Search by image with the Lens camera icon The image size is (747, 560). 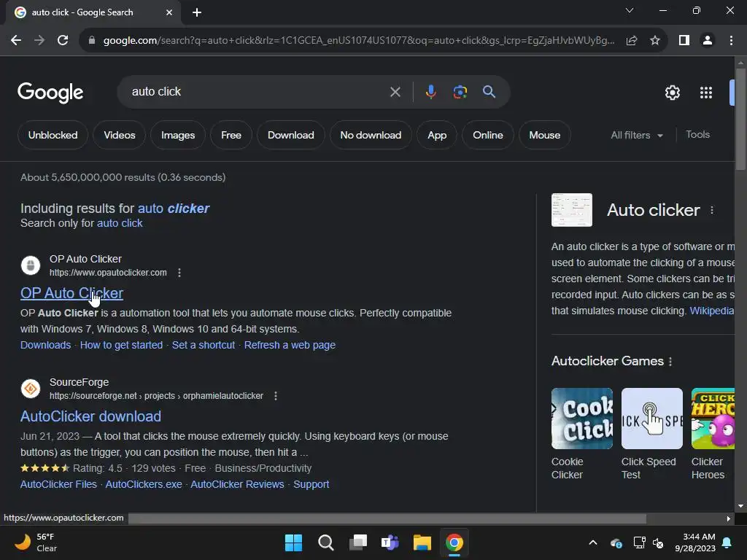tap(460, 92)
